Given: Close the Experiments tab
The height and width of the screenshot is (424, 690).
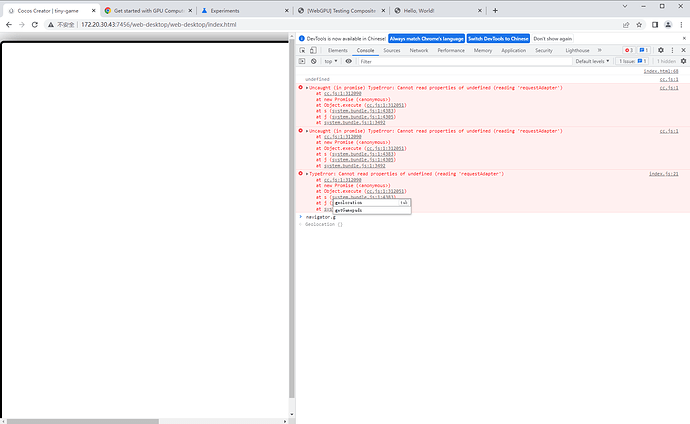Looking at the screenshot, I should pos(286,11).
